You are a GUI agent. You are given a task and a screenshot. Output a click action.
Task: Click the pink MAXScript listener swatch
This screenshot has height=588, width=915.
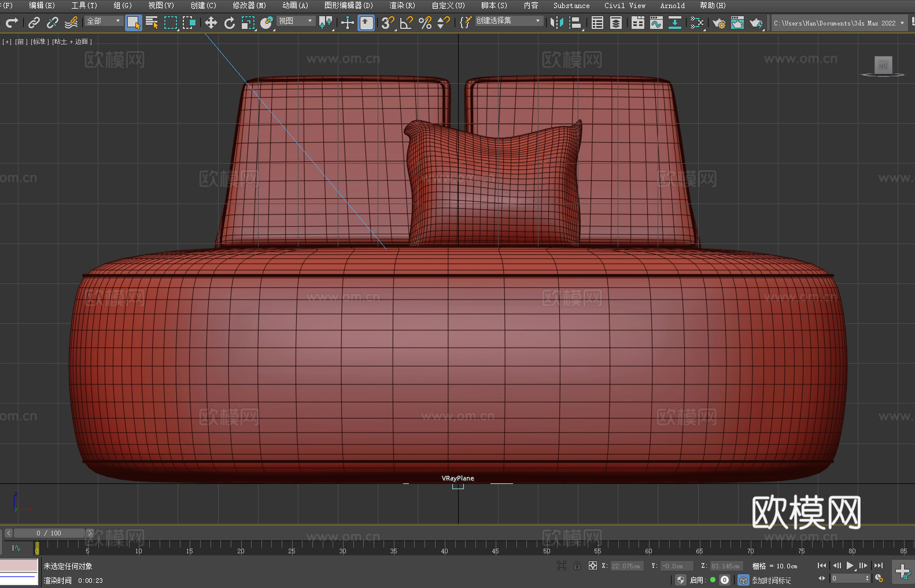pyautogui.click(x=19, y=565)
